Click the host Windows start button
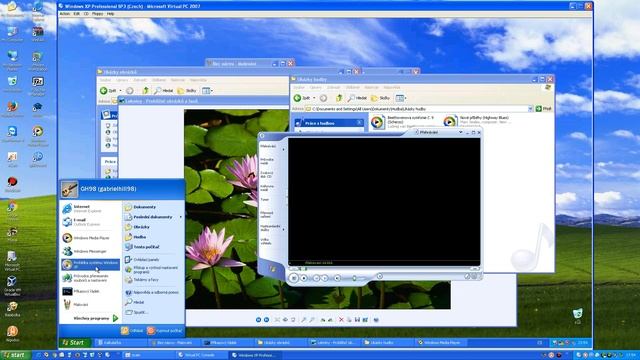The height and width of the screenshot is (360, 640). [15, 356]
